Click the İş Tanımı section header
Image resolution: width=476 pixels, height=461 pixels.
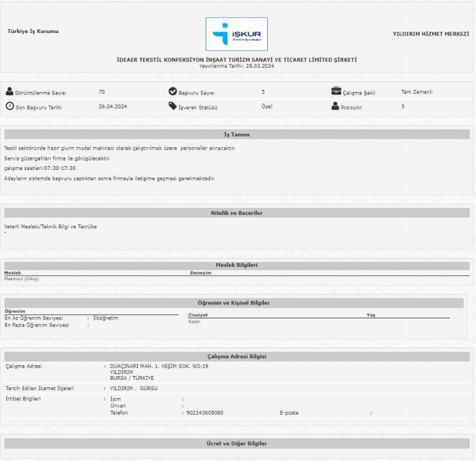(x=237, y=134)
